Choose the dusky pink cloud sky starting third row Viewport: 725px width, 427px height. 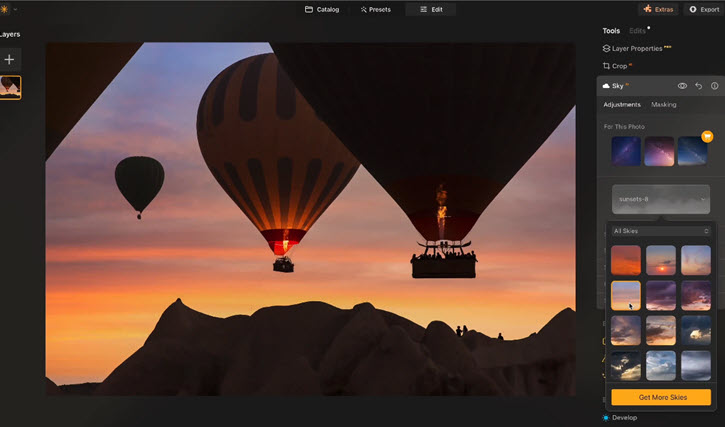tap(626, 330)
